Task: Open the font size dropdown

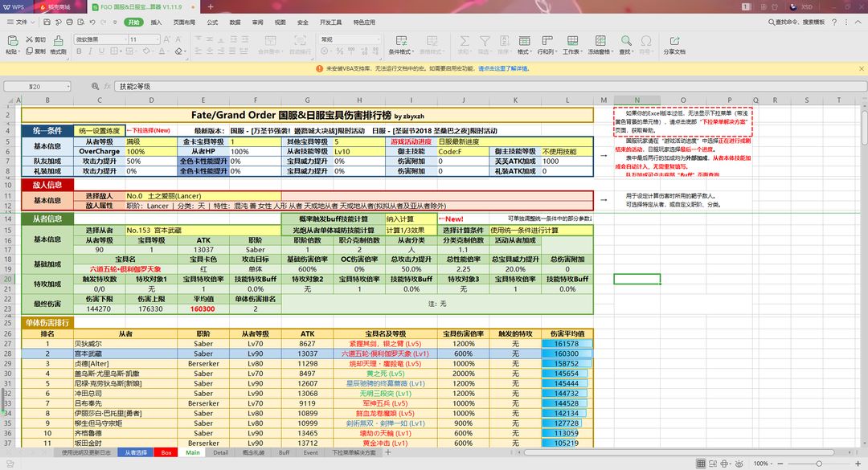Action: 158,39
